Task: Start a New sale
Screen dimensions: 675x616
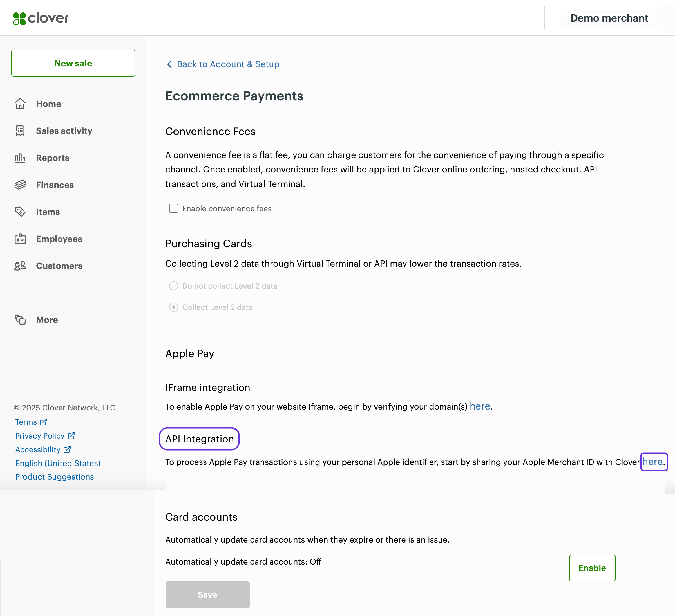Action: click(x=73, y=63)
